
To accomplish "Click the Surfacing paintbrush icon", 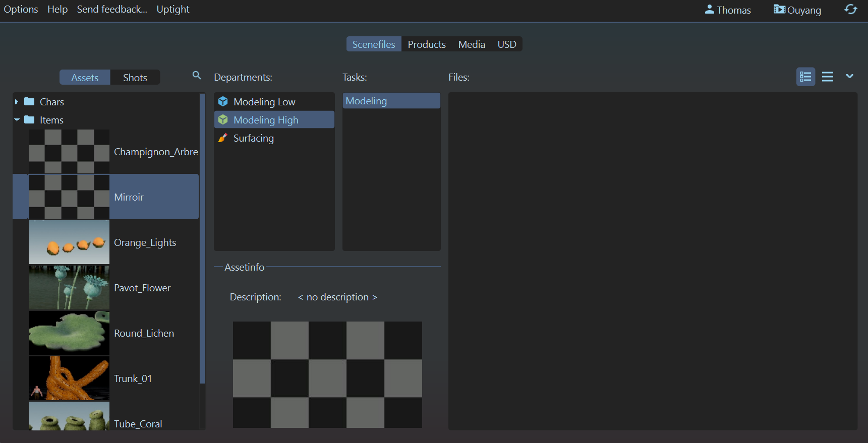I will (223, 138).
